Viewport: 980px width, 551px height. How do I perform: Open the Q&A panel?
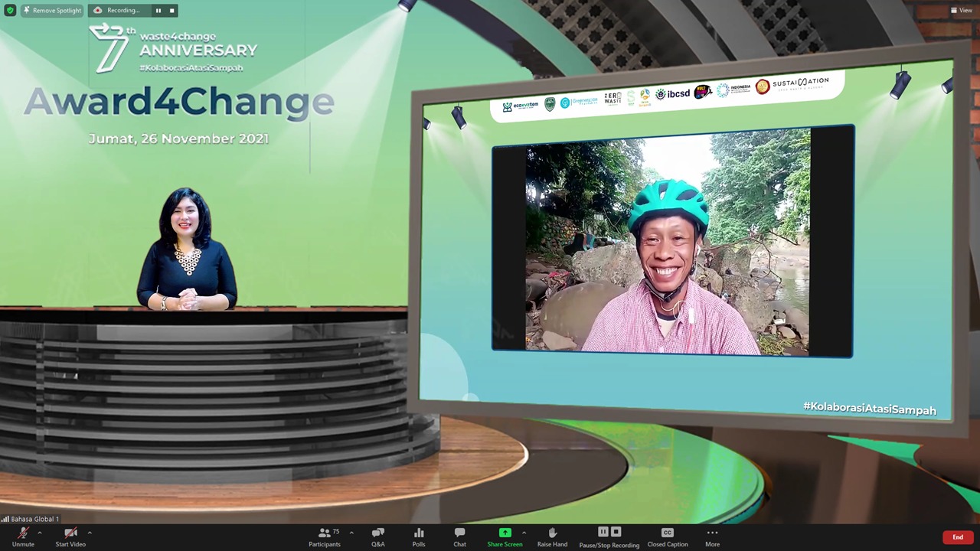click(x=377, y=536)
